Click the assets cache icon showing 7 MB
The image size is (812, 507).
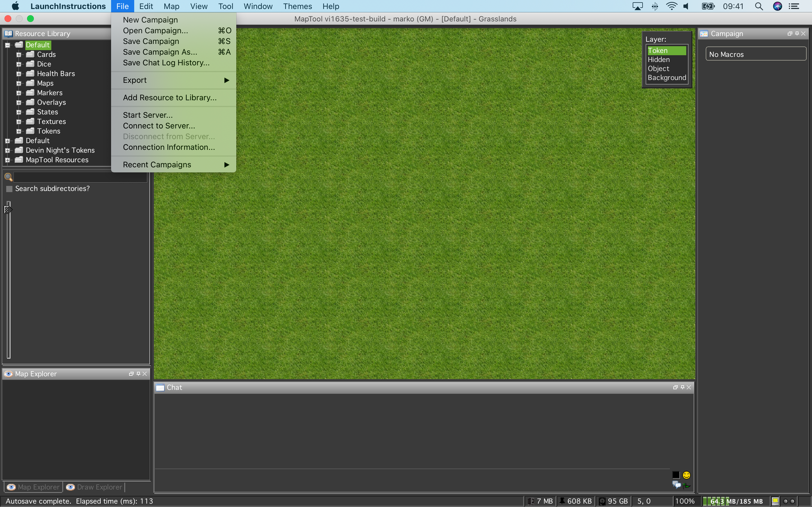click(x=532, y=501)
